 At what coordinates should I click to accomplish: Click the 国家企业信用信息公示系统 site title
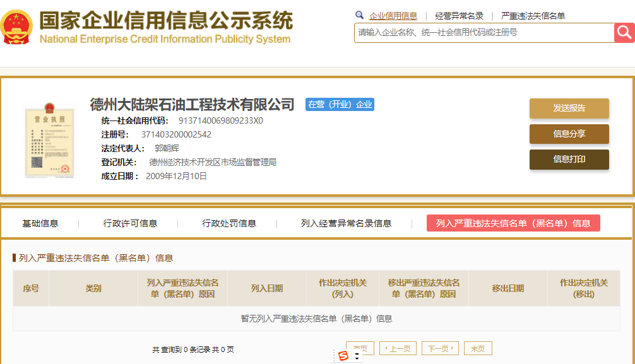click(165, 20)
